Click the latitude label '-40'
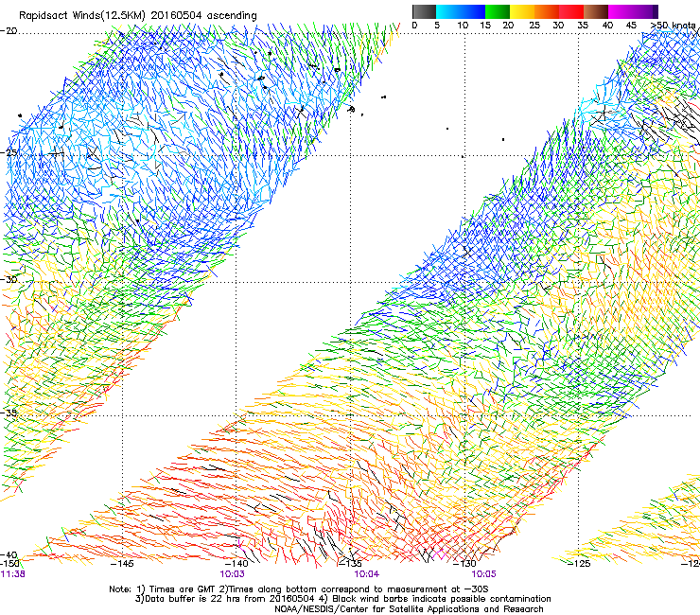The image size is (700, 615). [x=9, y=554]
